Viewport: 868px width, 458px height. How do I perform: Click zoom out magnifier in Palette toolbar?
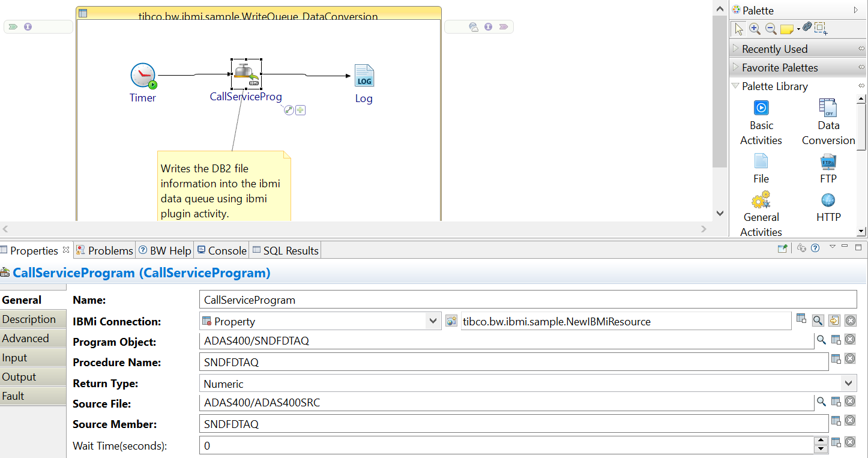(x=771, y=28)
